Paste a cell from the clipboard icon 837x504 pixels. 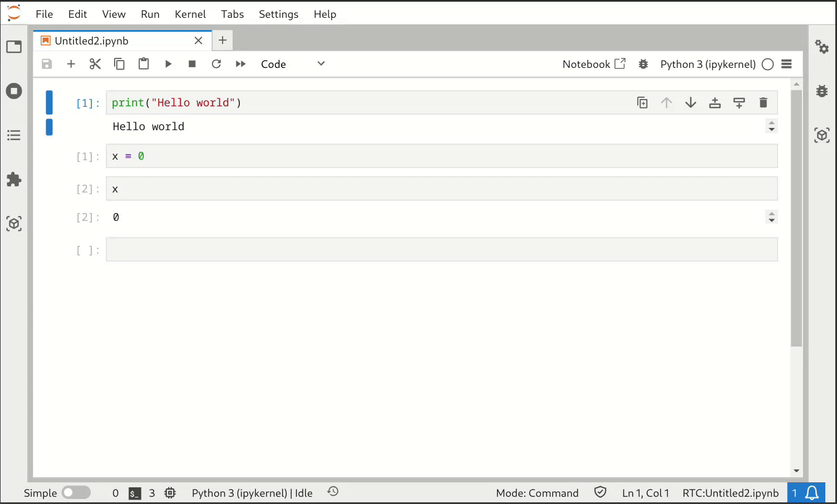coord(144,63)
